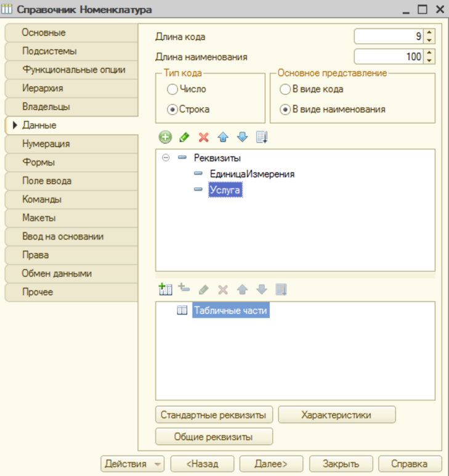
Task: Open help with the Справка button
Action: coord(410,464)
